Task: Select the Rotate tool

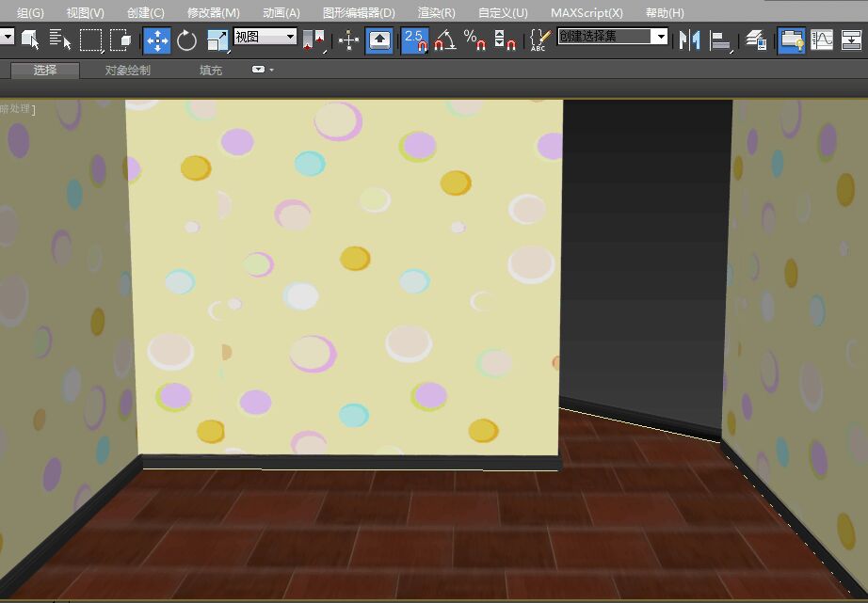Action: (186, 40)
